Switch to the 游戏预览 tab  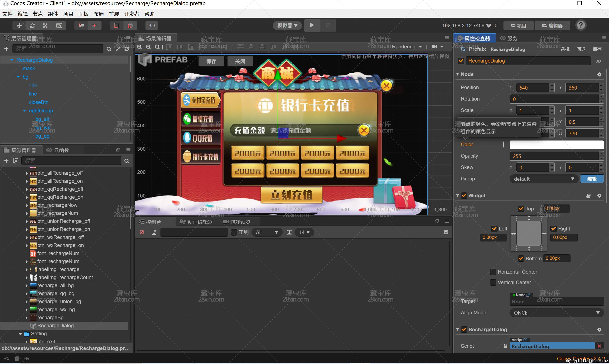(236, 222)
